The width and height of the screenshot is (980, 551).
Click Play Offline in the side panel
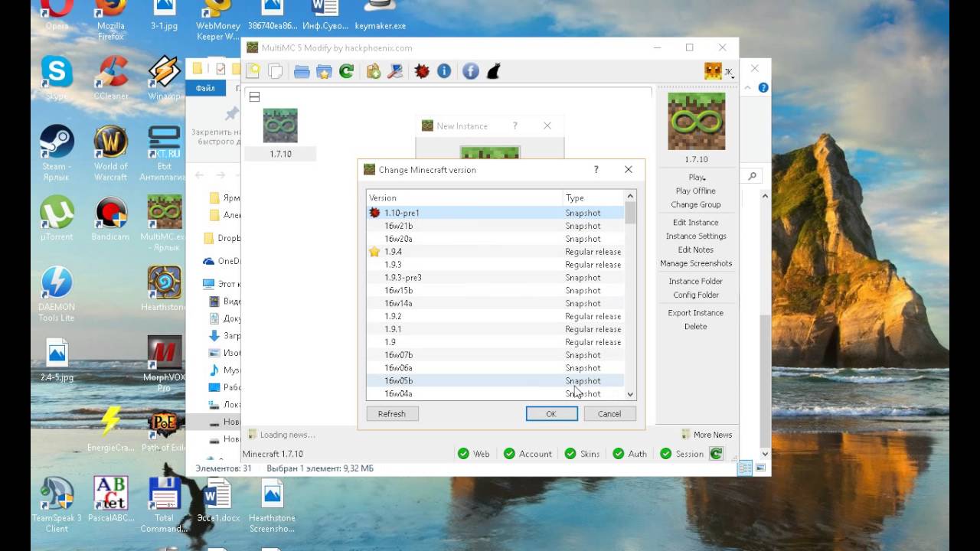(x=696, y=191)
